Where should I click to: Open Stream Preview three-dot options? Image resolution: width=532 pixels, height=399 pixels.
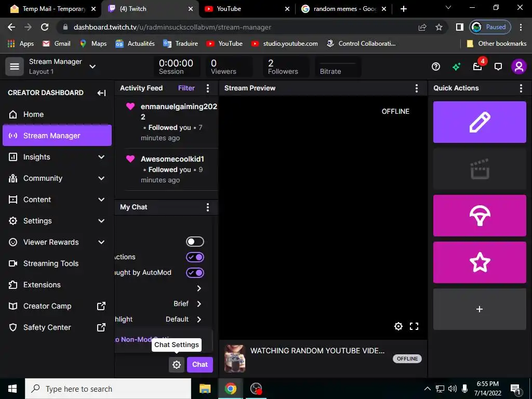(x=417, y=88)
